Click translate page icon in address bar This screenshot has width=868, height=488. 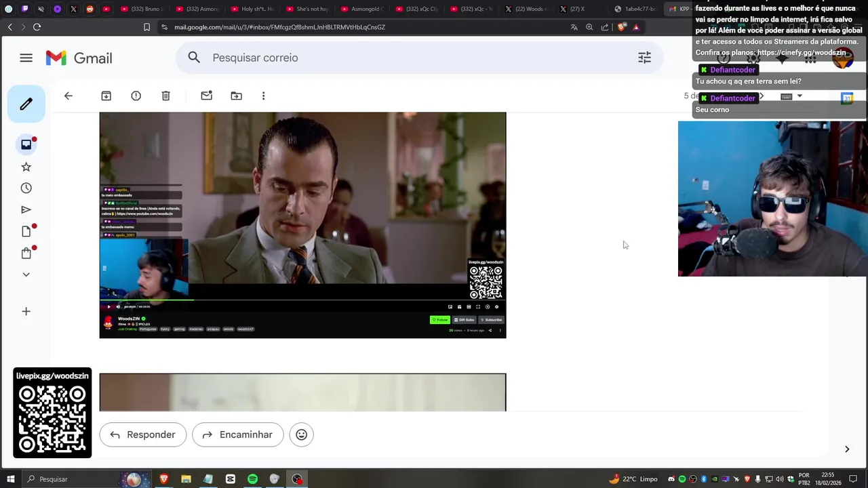click(574, 27)
